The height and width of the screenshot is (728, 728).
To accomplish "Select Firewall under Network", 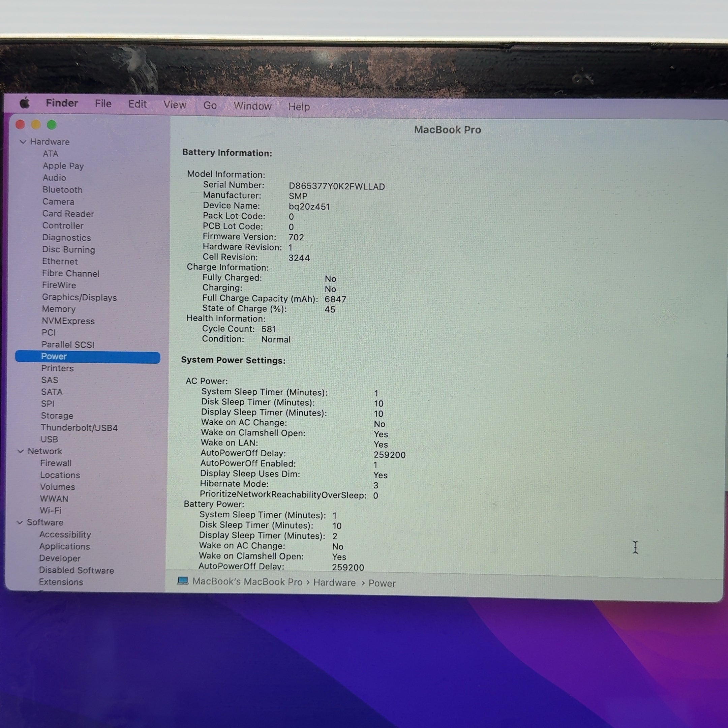I will (x=56, y=463).
